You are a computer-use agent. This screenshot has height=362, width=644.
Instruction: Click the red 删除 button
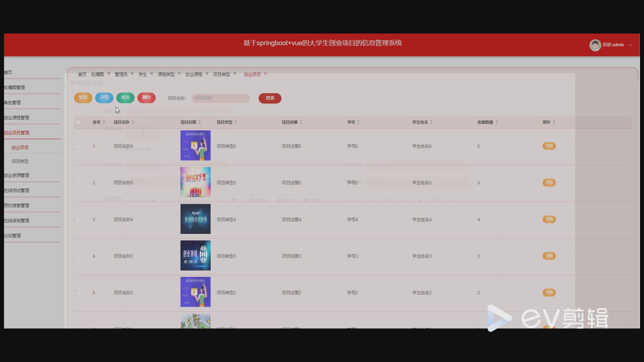click(147, 98)
